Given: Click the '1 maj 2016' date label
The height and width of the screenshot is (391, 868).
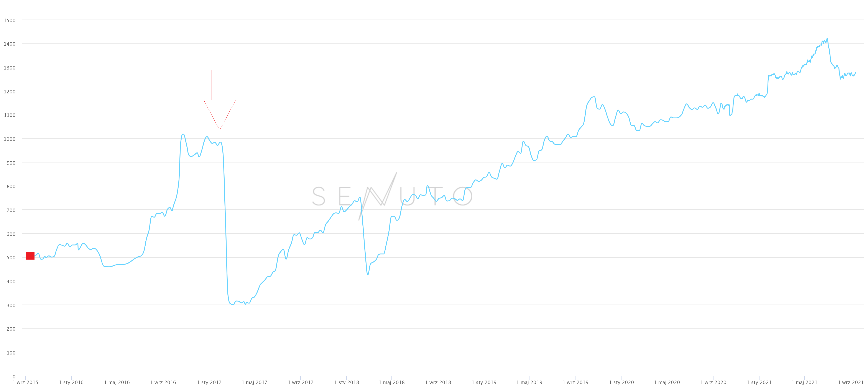Looking at the screenshot, I should [117, 382].
